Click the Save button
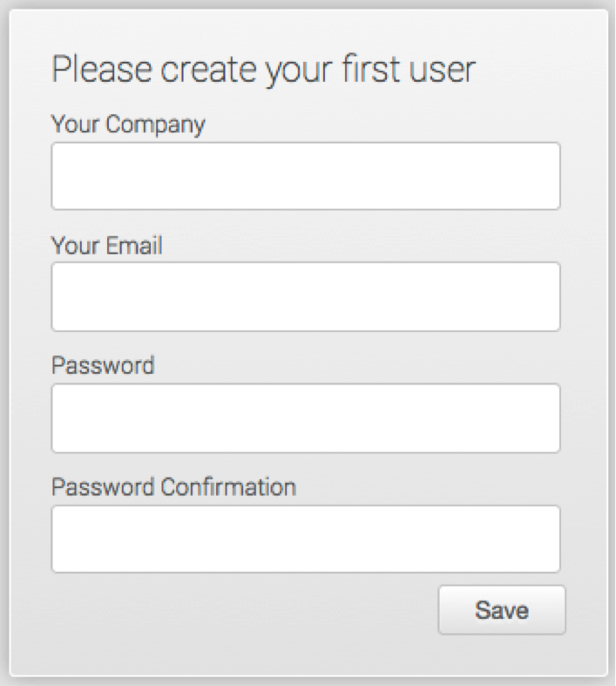This screenshot has width=616, height=686. click(x=501, y=609)
